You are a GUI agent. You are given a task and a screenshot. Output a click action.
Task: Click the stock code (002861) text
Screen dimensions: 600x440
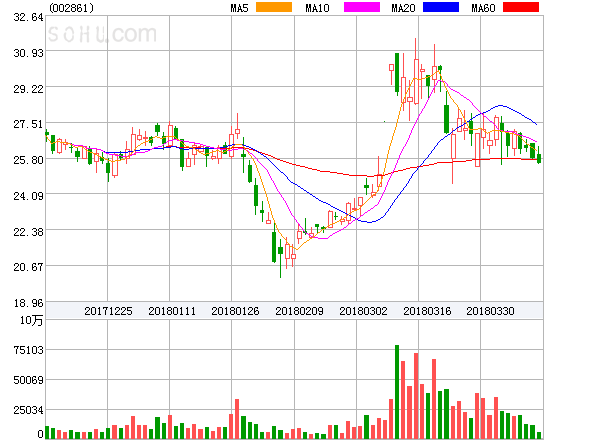click(x=72, y=8)
